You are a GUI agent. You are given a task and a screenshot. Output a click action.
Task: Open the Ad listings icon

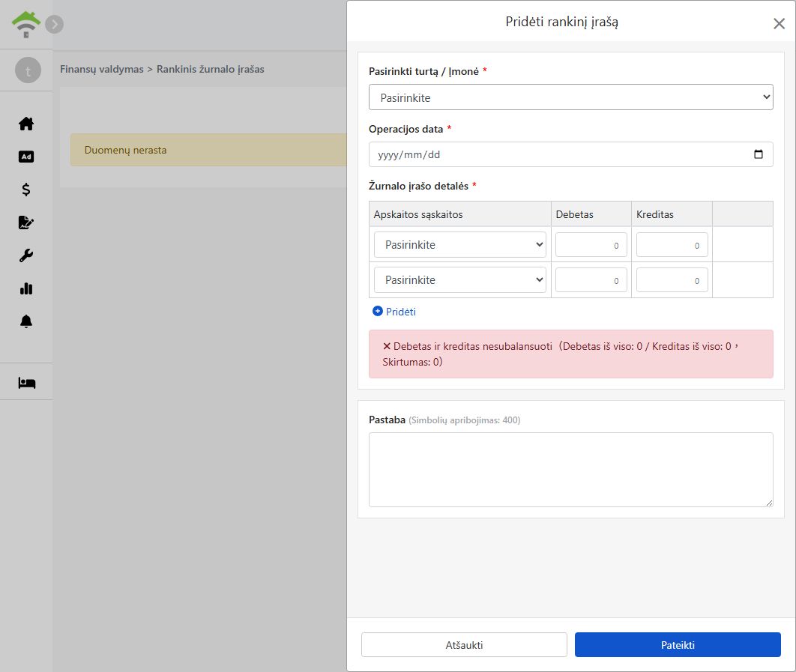click(26, 157)
